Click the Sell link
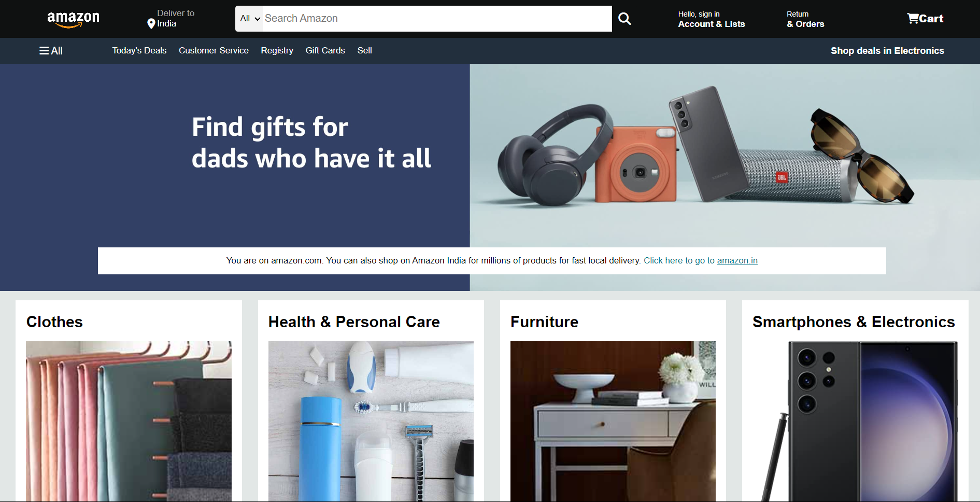980x502 pixels. point(364,50)
